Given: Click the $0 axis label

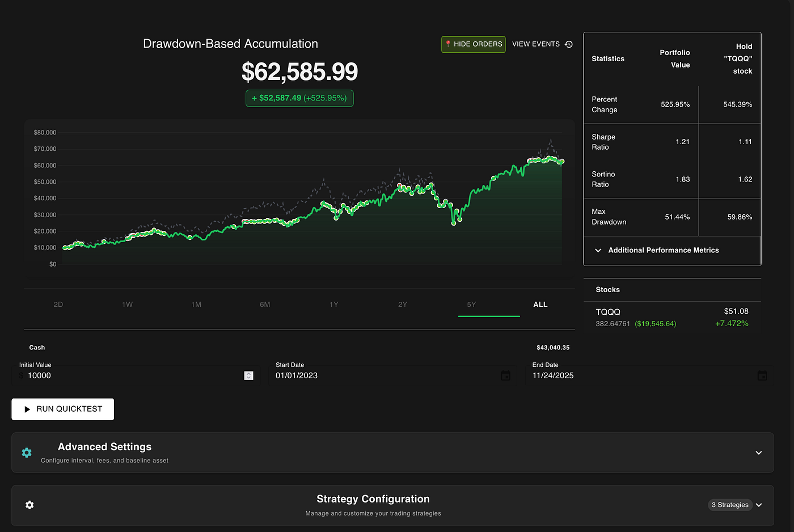Looking at the screenshot, I should tap(53, 264).
